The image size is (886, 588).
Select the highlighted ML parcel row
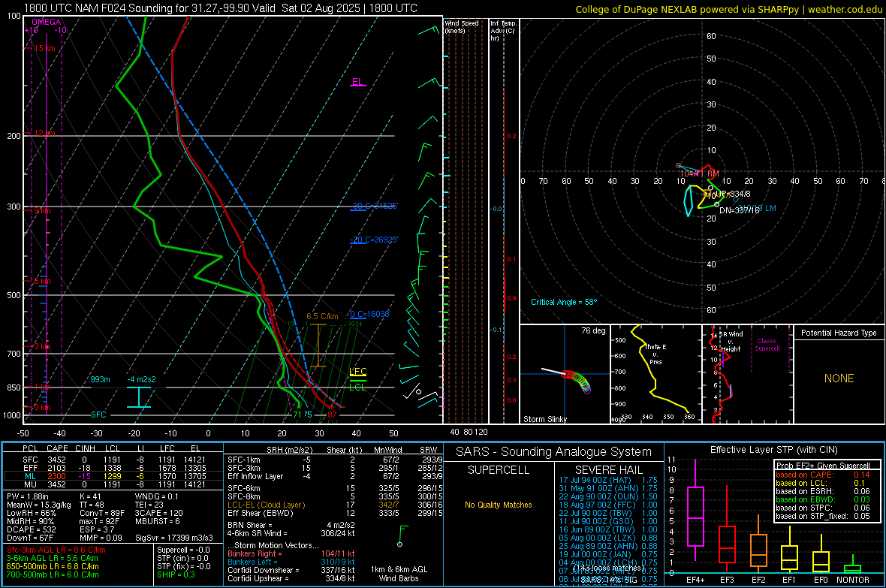113,476
